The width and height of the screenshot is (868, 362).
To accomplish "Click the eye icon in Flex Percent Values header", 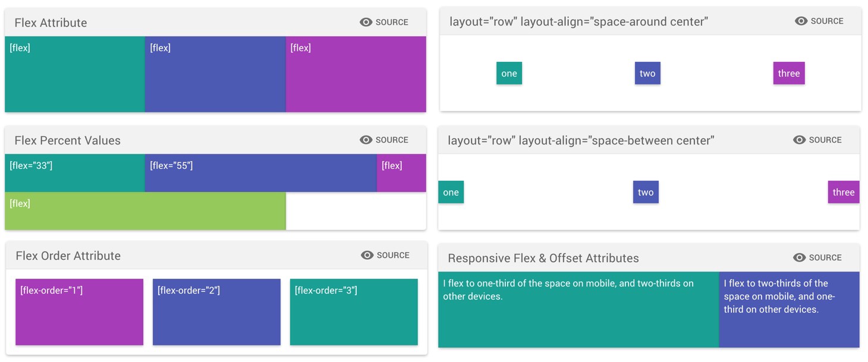I will pos(366,140).
